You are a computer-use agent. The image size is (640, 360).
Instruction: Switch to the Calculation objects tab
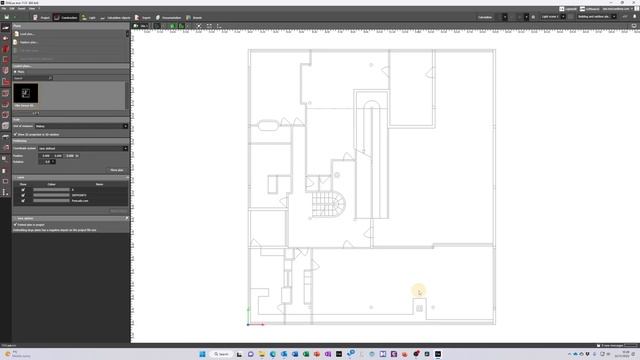[x=115, y=18]
